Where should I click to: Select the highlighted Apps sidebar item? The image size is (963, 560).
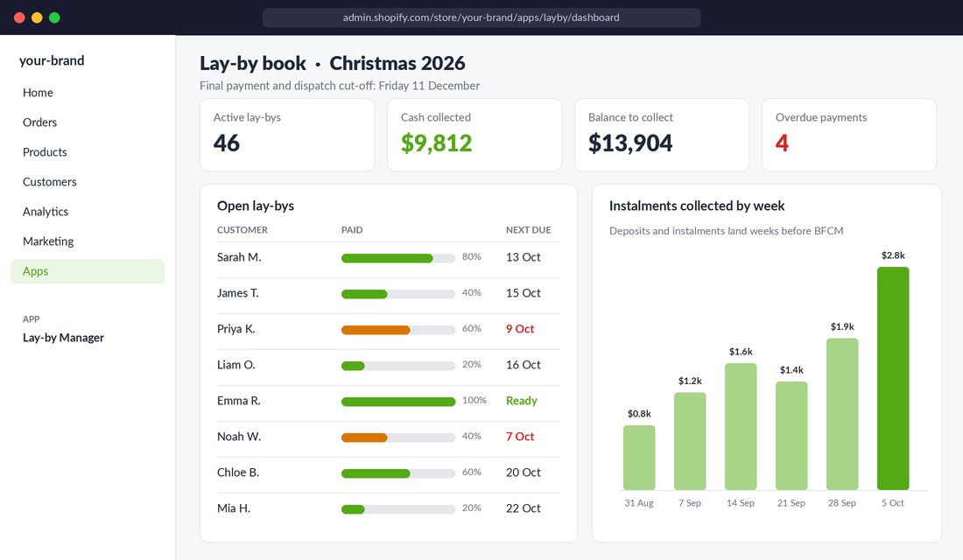click(x=88, y=271)
